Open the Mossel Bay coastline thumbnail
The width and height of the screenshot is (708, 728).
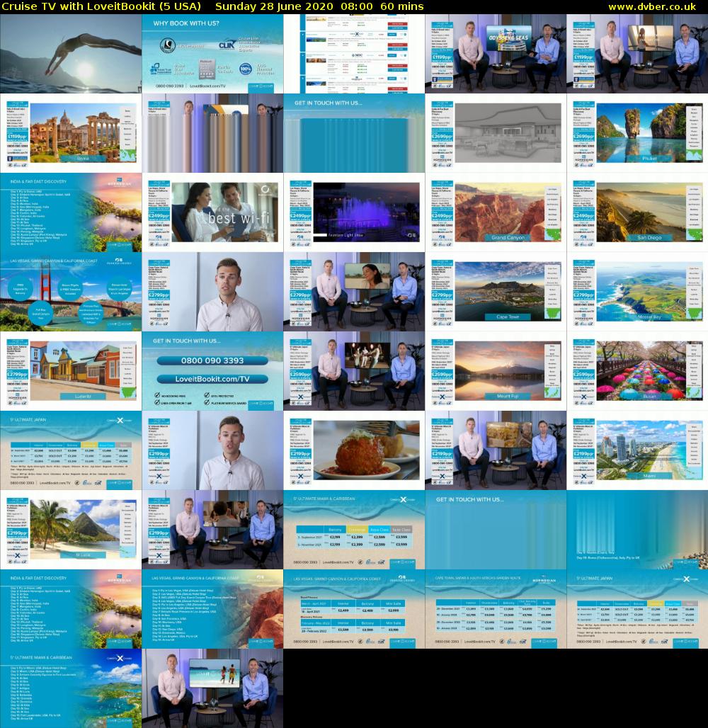[x=637, y=292]
